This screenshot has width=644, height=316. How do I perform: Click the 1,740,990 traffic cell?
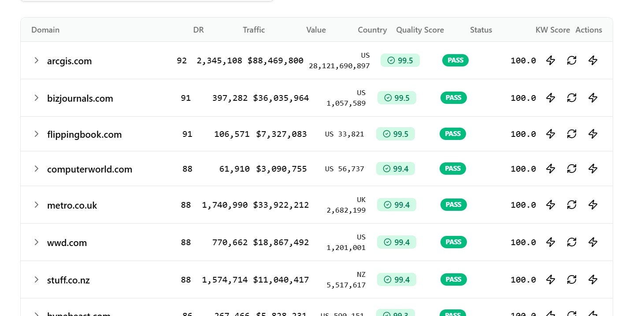tap(225, 205)
